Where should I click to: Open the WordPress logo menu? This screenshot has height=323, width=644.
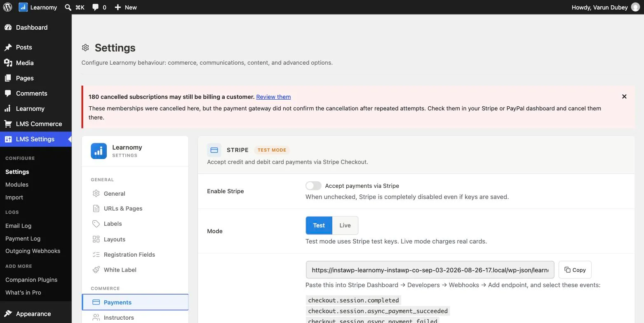pyautogui.click(x=7, y=7)
